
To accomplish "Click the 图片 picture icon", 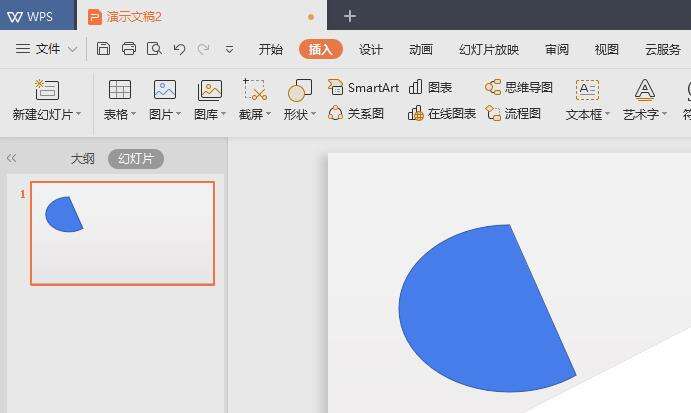I will [x=165, y=90].
